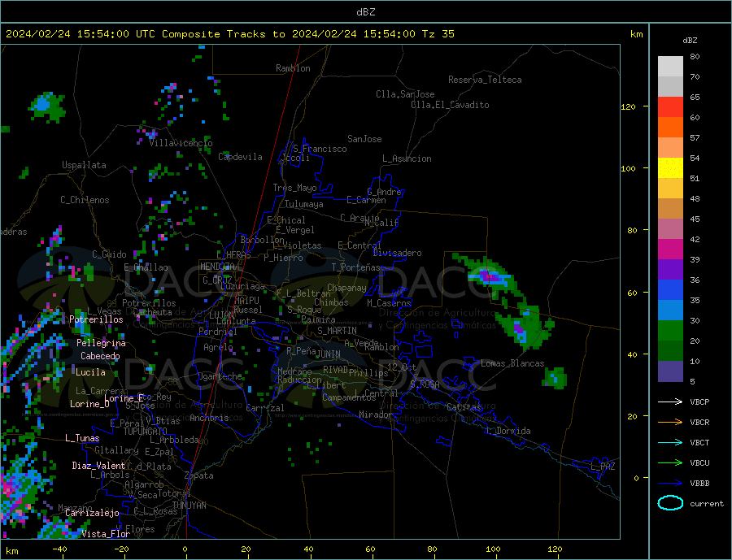Screen dimensions: 732x560
Task: Pick the light blue 30-35 dBZ swatch
Action: coord(670,310)
